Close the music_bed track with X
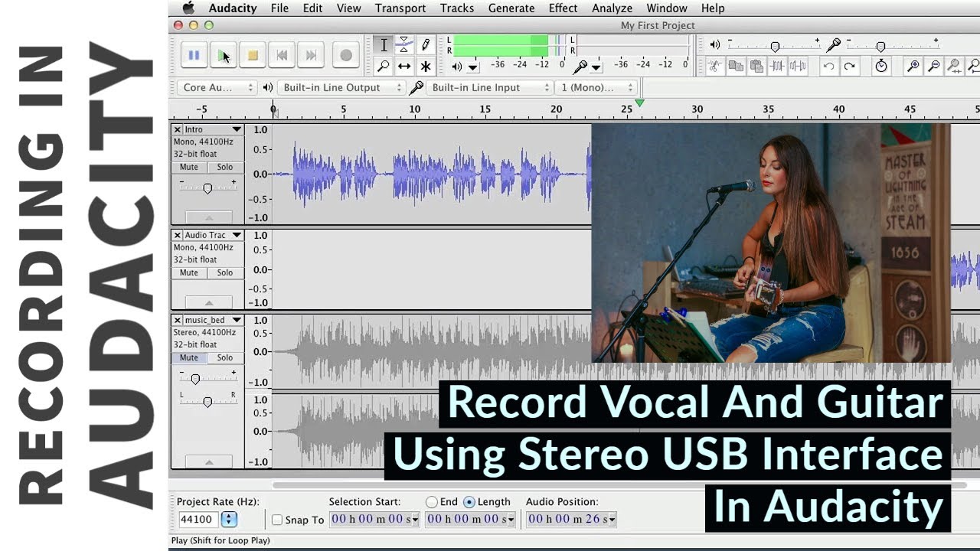980x551 pixels. click(177, 320)
